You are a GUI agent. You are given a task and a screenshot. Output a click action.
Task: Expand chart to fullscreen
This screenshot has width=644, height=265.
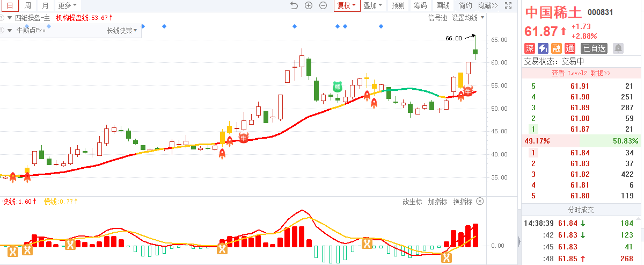coord(508,5)
